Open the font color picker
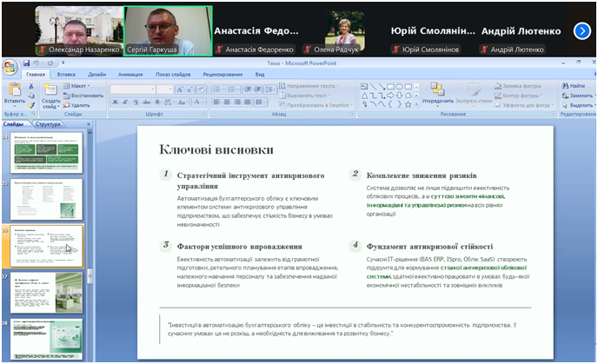598x364 pixels. pyautogui.click(x=205, y=103)
